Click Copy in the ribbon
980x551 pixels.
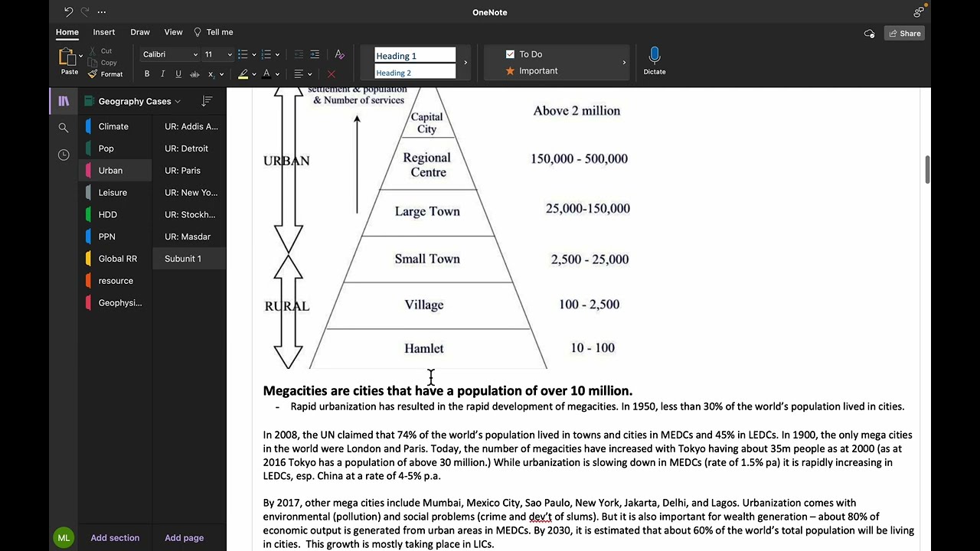[103, 63]
